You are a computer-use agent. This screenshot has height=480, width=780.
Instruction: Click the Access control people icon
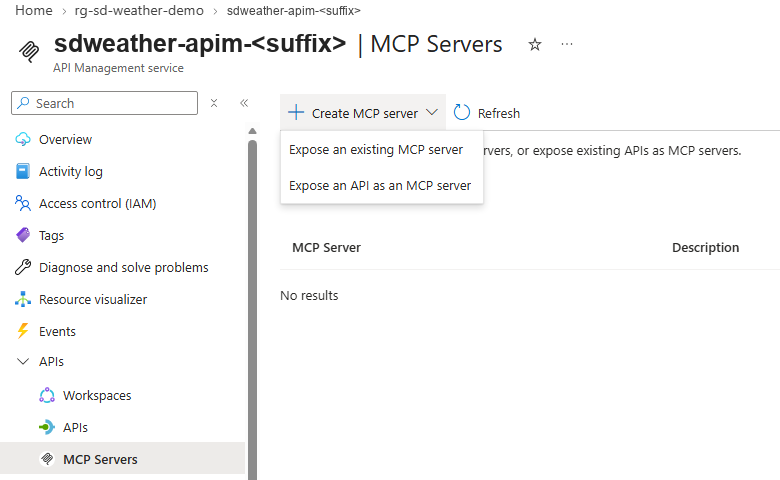click(x=23, y=203)
